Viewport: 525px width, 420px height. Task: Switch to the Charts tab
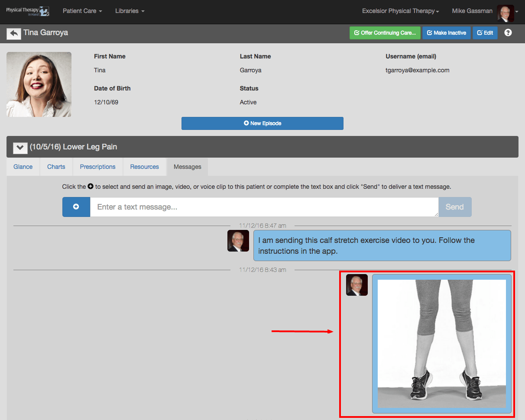[56, 167]
